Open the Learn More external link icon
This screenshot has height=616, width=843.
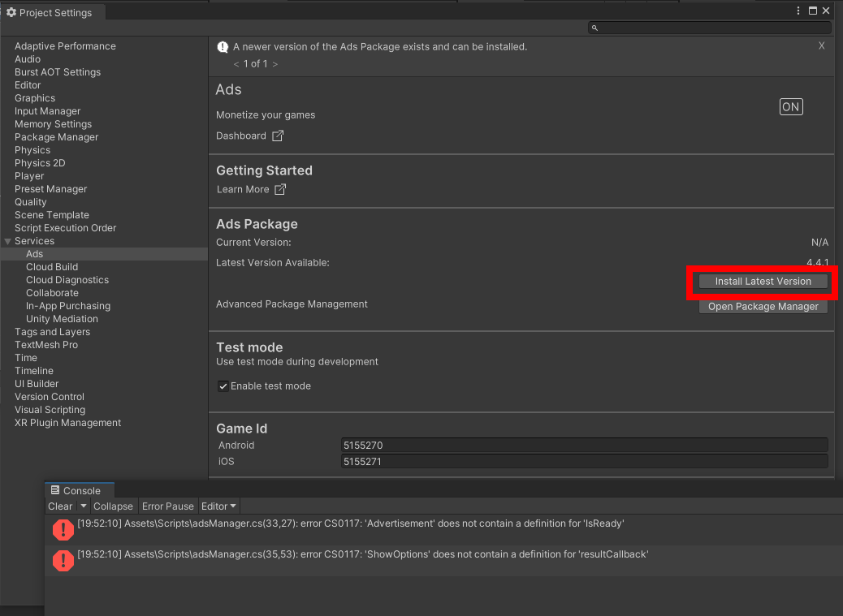(280, 189)
